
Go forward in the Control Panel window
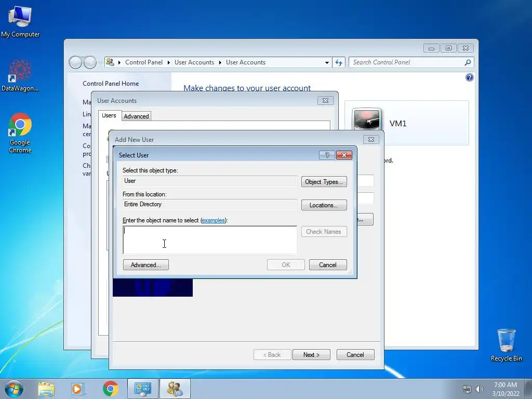pos(90,62)
